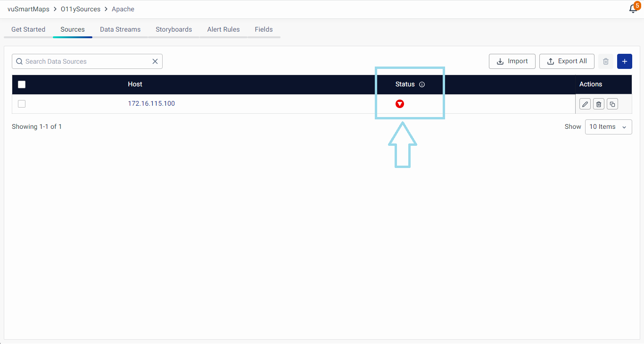Screen dimensions: 644x344
Task: Switch to the Data Streams tab
Action: 120,29
